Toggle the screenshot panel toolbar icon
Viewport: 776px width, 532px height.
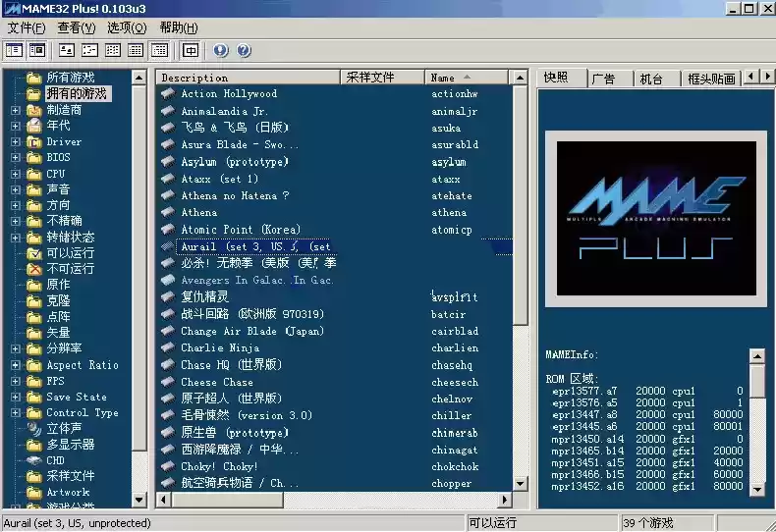point(37,50)
